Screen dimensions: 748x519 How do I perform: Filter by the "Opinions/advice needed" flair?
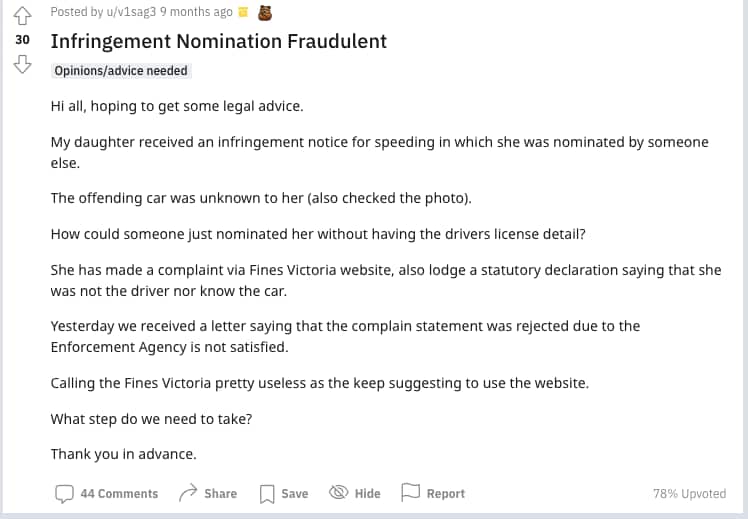click(121, 71)
